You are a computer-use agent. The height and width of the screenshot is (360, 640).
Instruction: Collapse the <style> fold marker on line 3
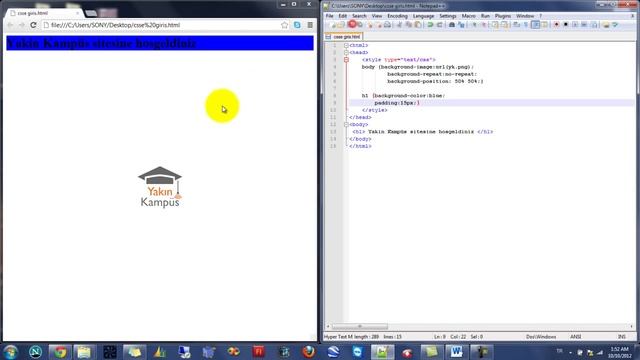[346, 60]
